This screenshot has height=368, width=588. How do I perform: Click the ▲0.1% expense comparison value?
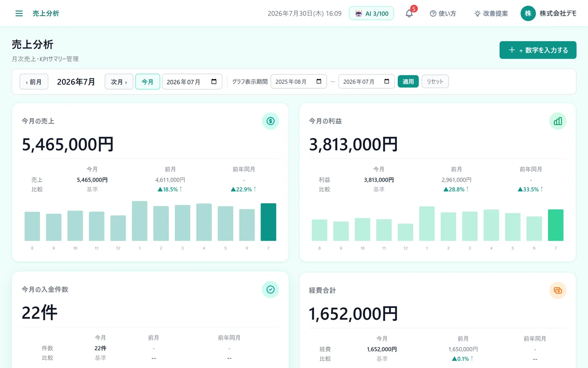(462, 359)
